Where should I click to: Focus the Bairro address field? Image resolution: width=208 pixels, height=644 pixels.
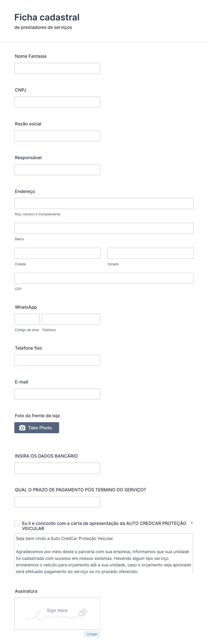coord(104,229)
